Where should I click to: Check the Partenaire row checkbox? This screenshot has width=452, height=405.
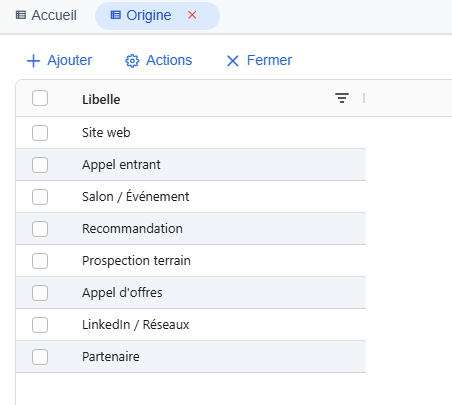(x=40, y=357)
